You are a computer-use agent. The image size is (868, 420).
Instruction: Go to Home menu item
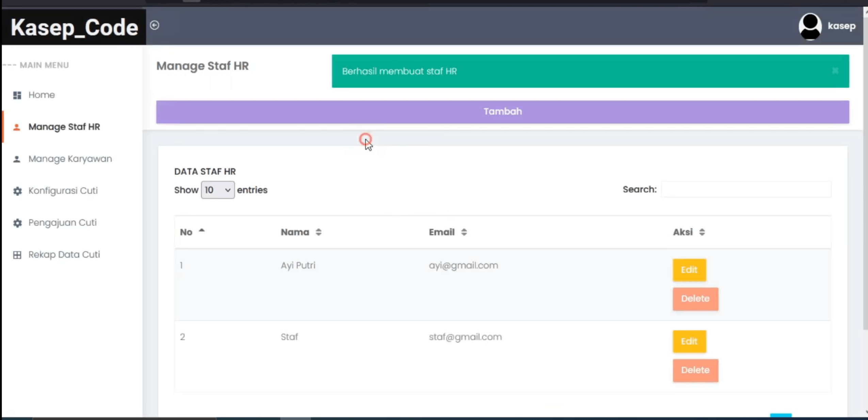42,95
